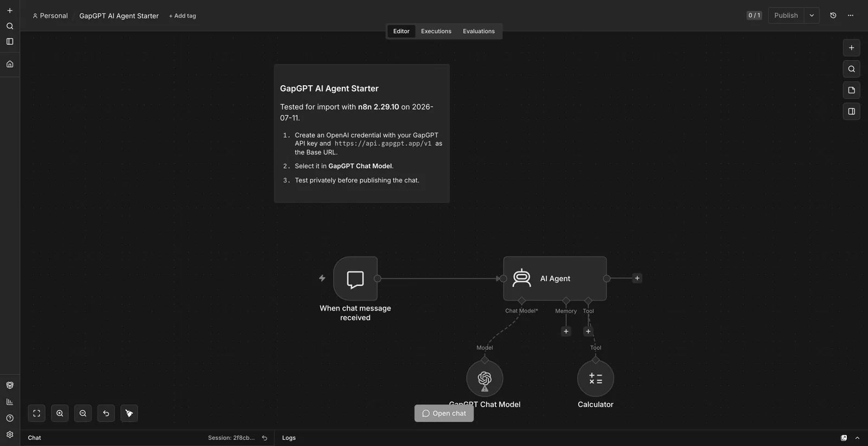The width and height of the screenshot is (868, 446).
Task: Switch to the Executions tab
Action: click(x=436, y=31)
